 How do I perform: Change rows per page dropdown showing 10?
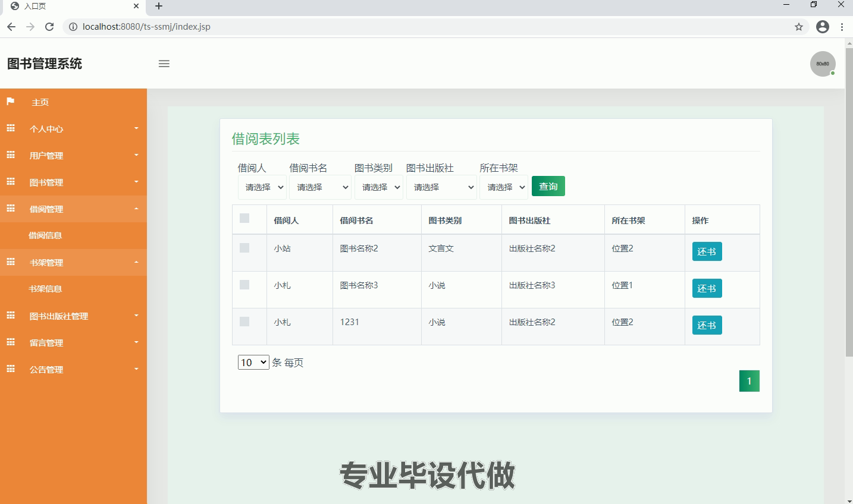[253, 363]
